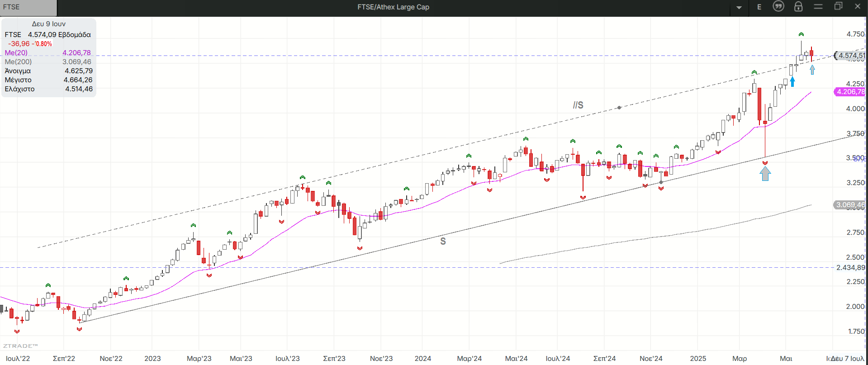This screenshot has height=365, width=868.
Task: Click the Εβδομάδα timeframe label
Action: point(75,35)
